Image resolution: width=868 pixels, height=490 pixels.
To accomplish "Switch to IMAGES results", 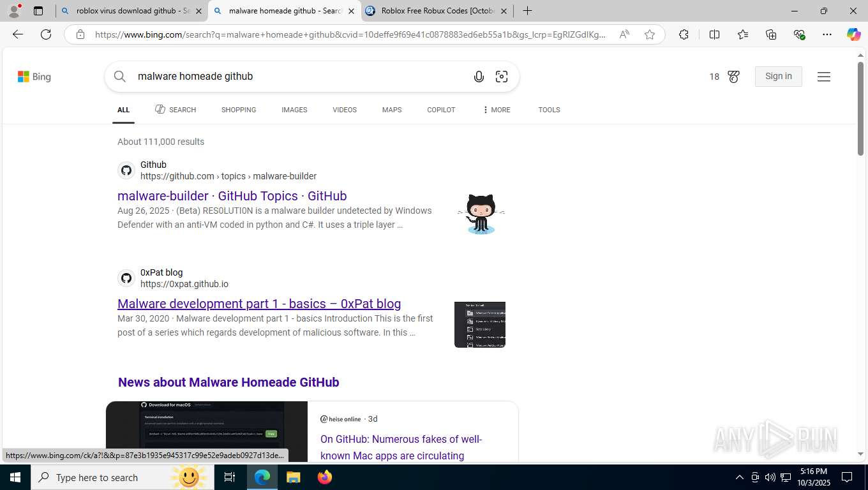I will click(294, 110).
